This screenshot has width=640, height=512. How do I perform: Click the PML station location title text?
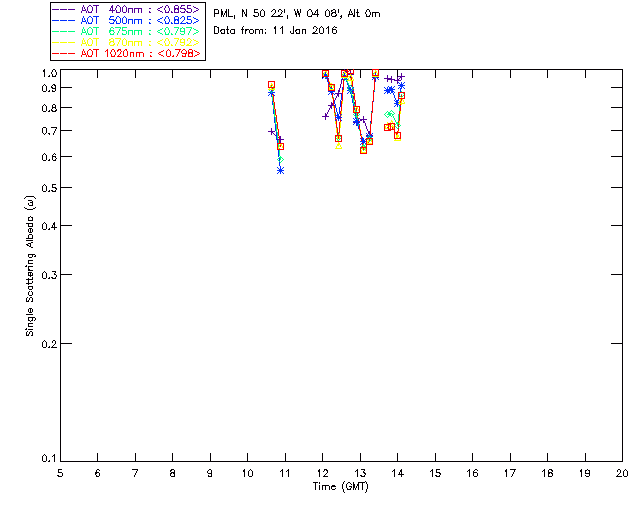point(297,14)
